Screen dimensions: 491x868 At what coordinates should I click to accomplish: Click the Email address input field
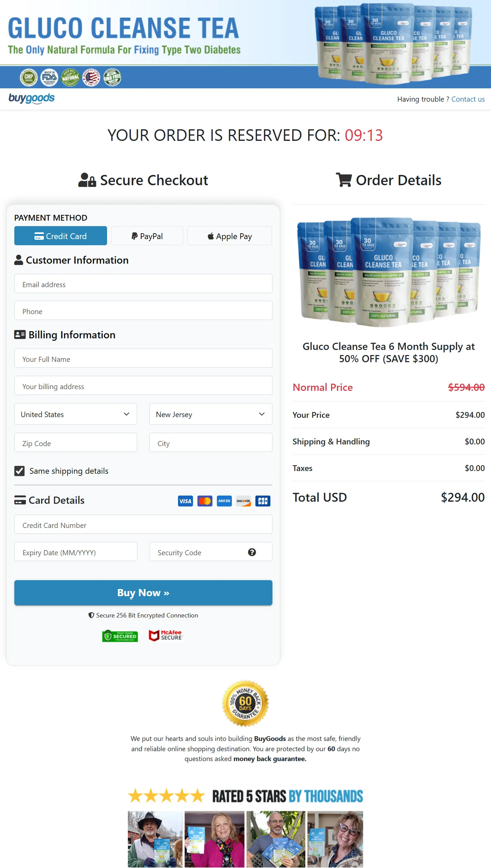[143, 284]
